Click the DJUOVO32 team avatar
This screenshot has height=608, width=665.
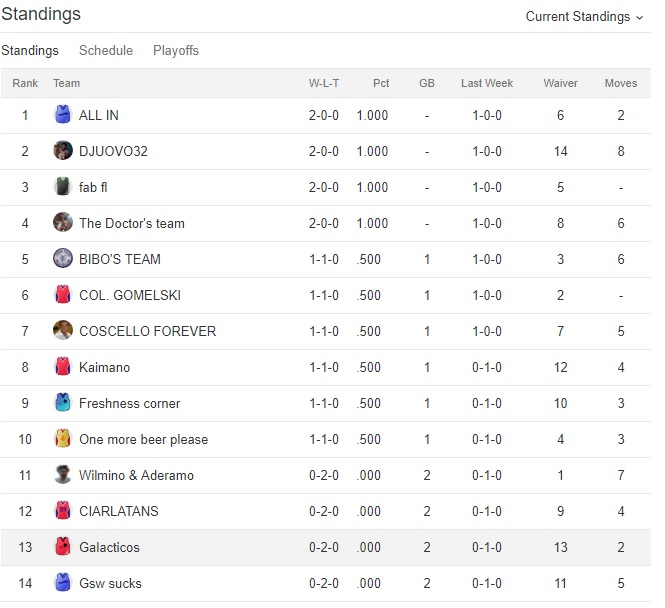pyautogui.click(x=63, y=151)
